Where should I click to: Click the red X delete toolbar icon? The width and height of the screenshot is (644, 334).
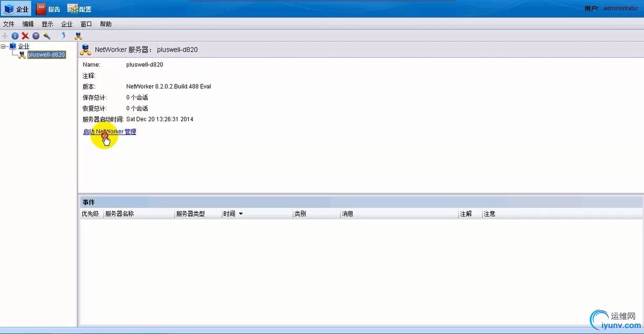[x=25, y=36]
